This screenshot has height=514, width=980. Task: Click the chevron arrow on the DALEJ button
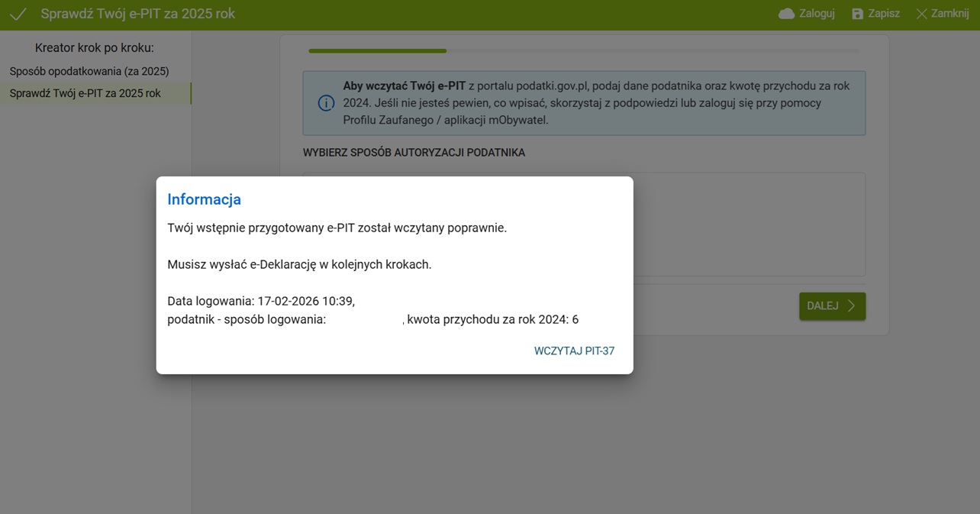tap(852, 305)
